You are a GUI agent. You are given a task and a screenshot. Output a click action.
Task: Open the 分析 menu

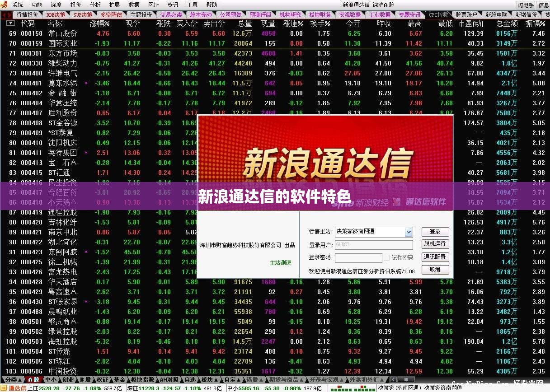[x=95, y=5]
